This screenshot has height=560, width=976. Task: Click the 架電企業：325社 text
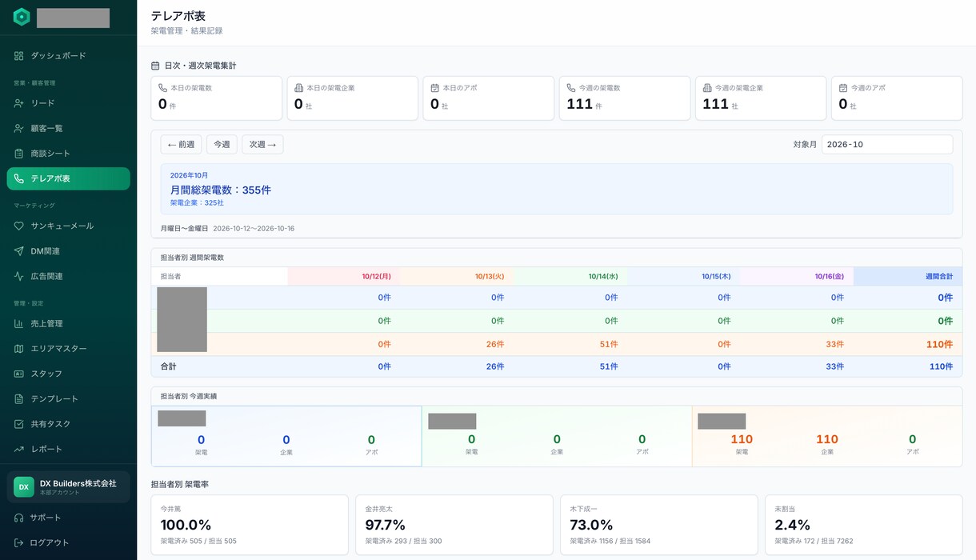(197, 203)
